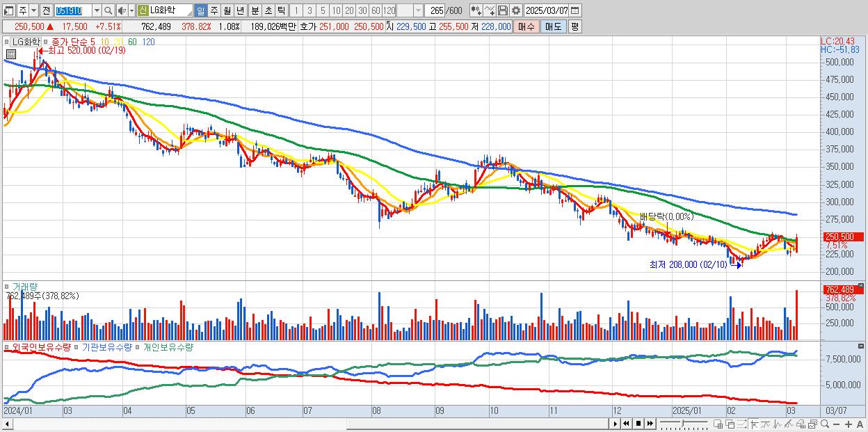The width and height of the screenshot is (868, 432).
Task: Select the 일 daily chart period
Action: click(200, 10)
